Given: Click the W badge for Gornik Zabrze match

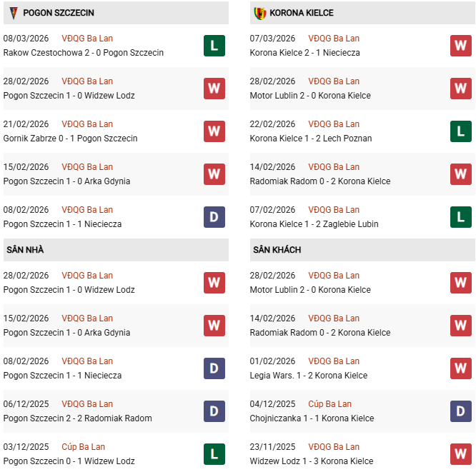Looking at the screenshot, I should [214, 131].
